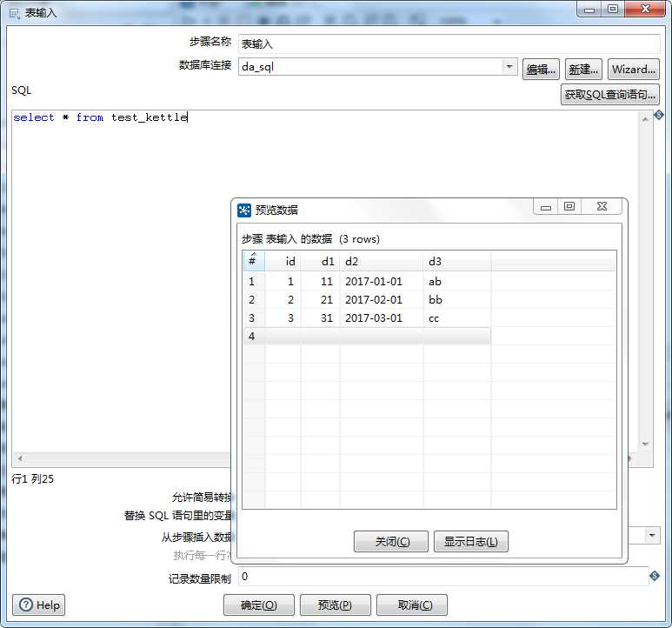
Task: Select d1 cell with value 31
Action: coord(321,318)
